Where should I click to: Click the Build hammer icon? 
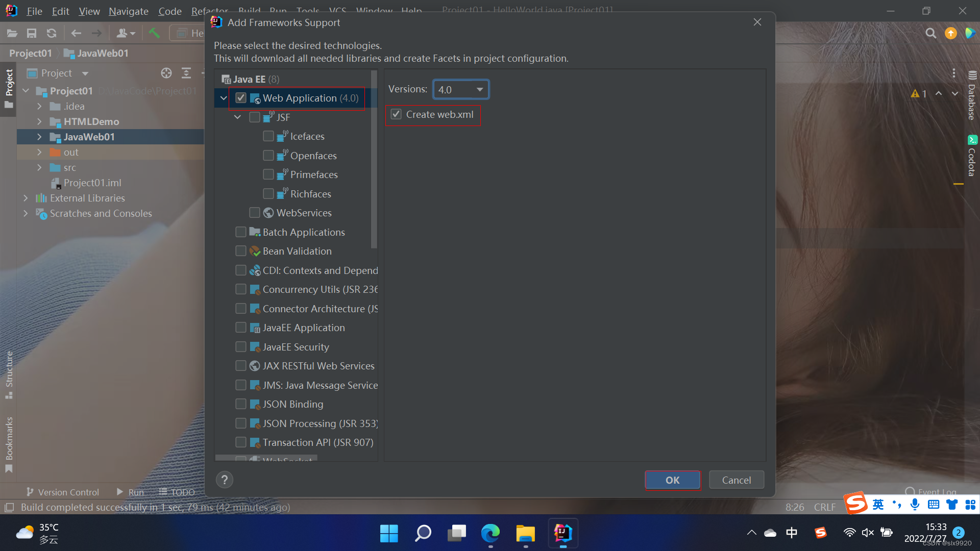pyautogui.click(x=154, y=34)
